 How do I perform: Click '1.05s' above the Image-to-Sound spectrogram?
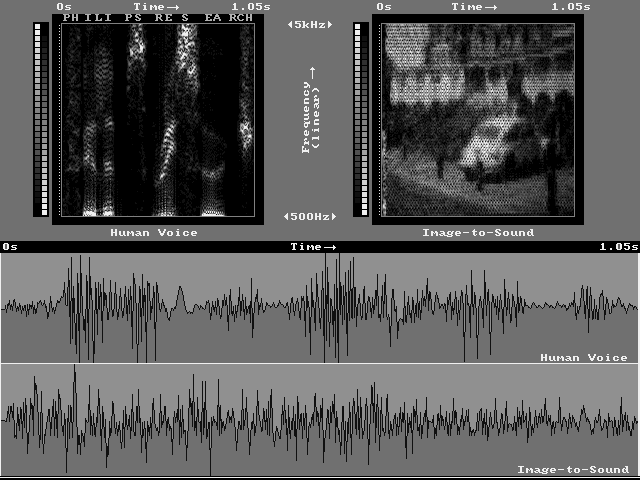[571, 7]
